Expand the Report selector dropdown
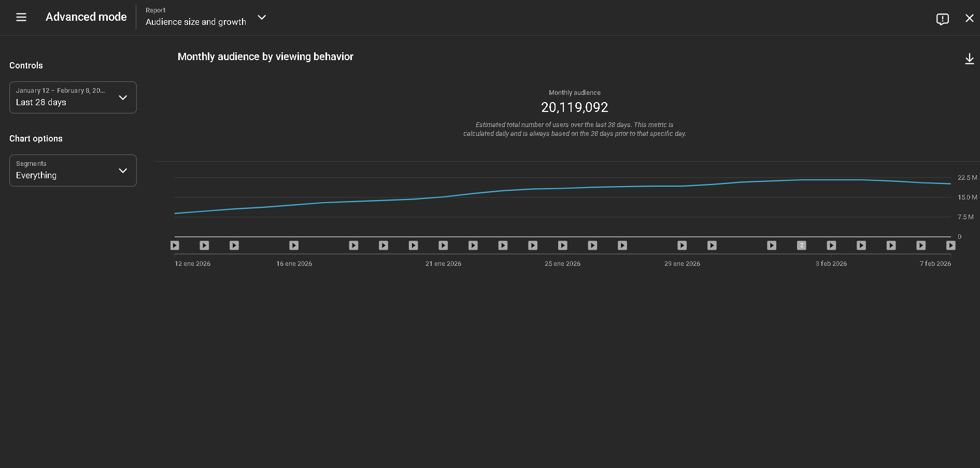Screen dimensions: 980x468 (262, 17)
